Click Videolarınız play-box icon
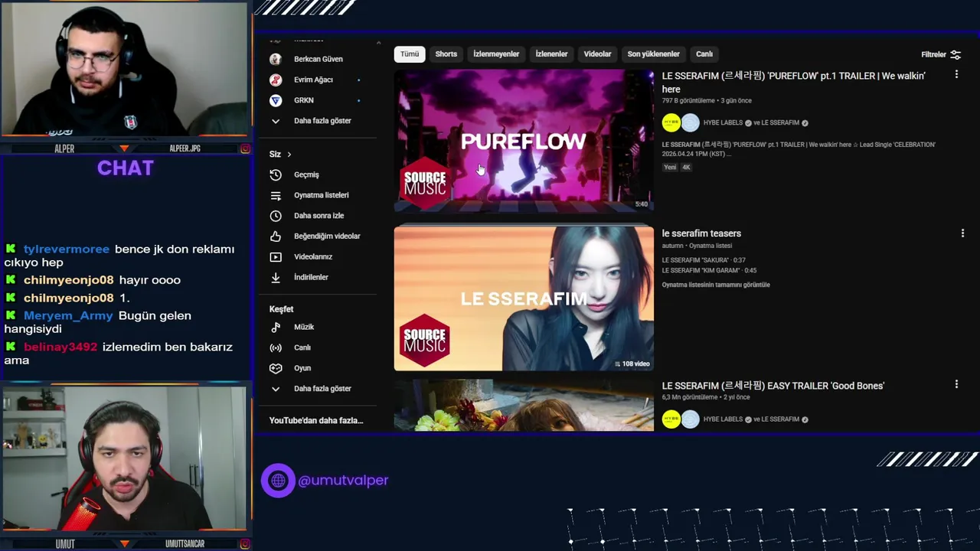Screen dimensions: 980x551 [x=276, y=257]
